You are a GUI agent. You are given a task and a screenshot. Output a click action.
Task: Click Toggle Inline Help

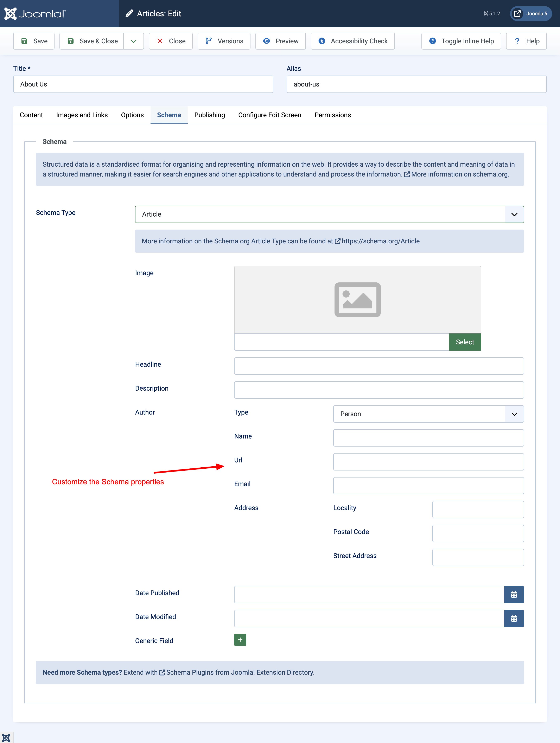click(461, 41)
